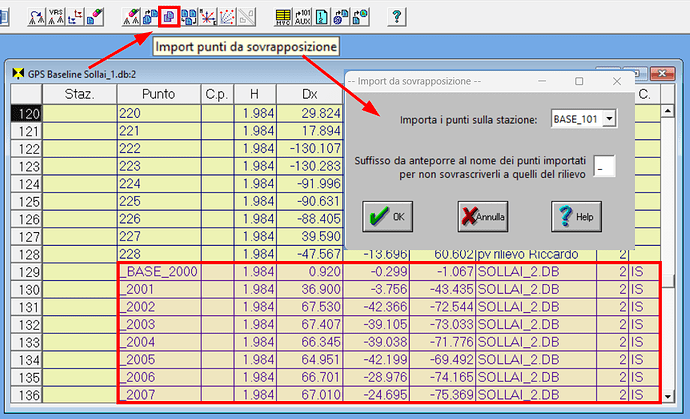Screen dimensions: 690x419
Task: Close the Import da sovrapposizione dialog
Action: [x=617, y=81]
